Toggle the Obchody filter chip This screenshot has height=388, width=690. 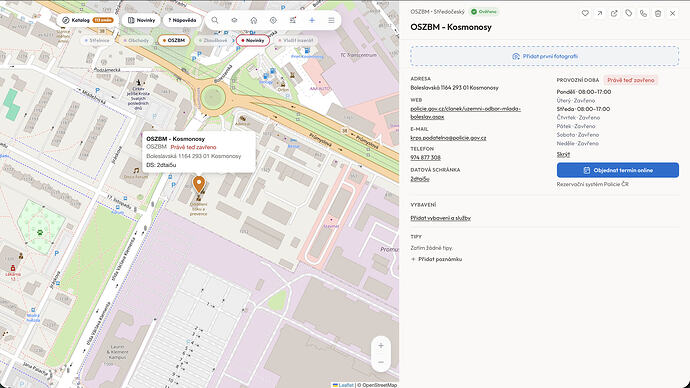tap(136, 40)
